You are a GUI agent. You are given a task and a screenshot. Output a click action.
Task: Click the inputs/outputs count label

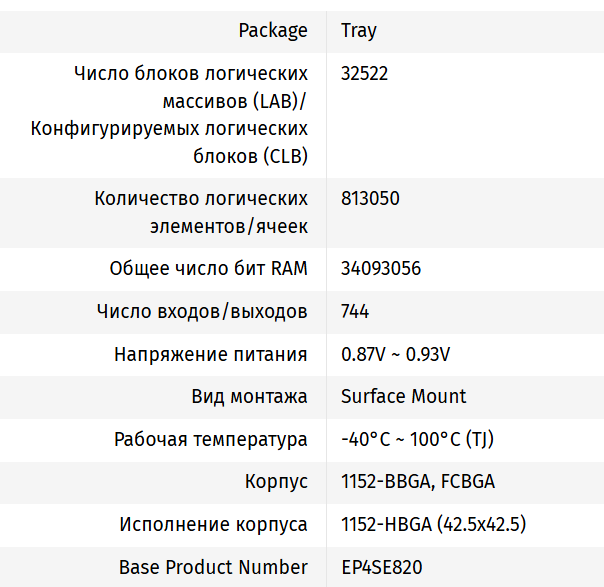point(202,312)
